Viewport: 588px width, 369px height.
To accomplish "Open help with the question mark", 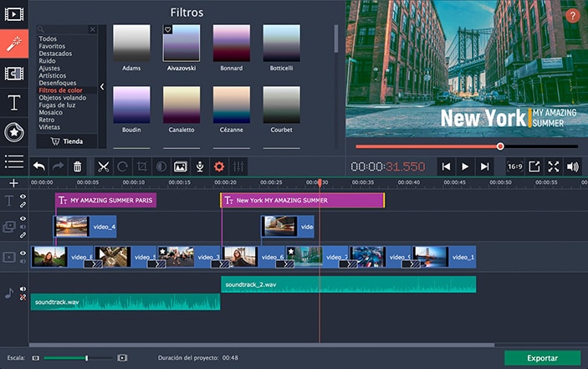I will pos(572,16).
